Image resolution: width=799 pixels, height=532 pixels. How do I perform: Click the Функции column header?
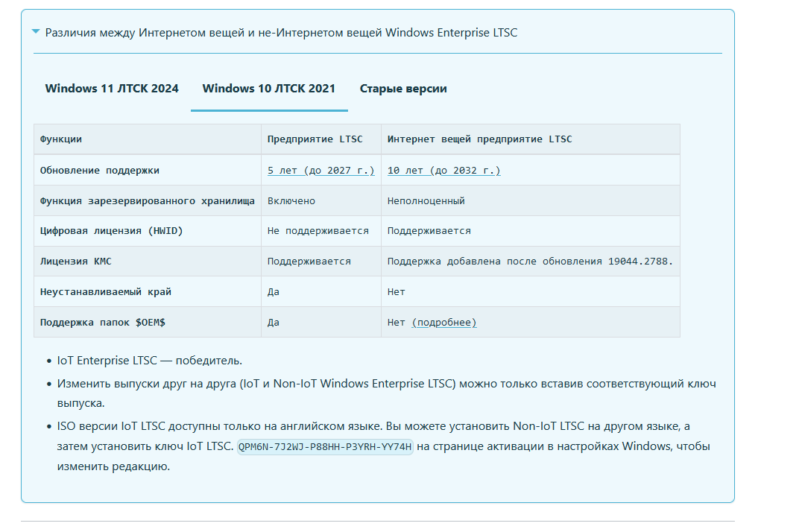click(148, 139)
